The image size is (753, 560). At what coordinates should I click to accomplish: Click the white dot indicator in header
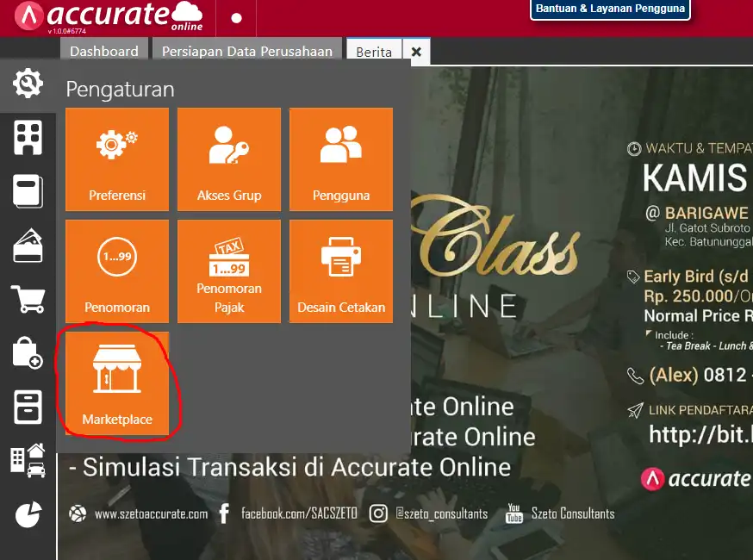(x=236, y=18)
